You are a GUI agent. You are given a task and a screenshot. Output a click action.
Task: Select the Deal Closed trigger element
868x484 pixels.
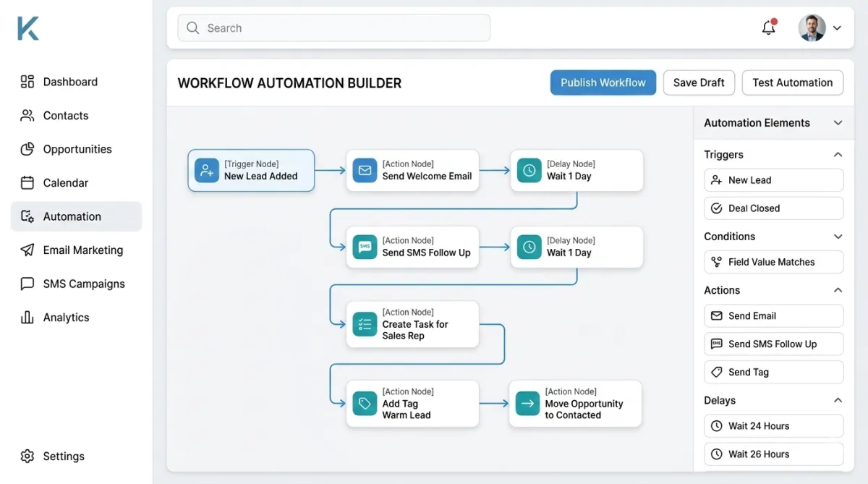[x=773, y=208]
